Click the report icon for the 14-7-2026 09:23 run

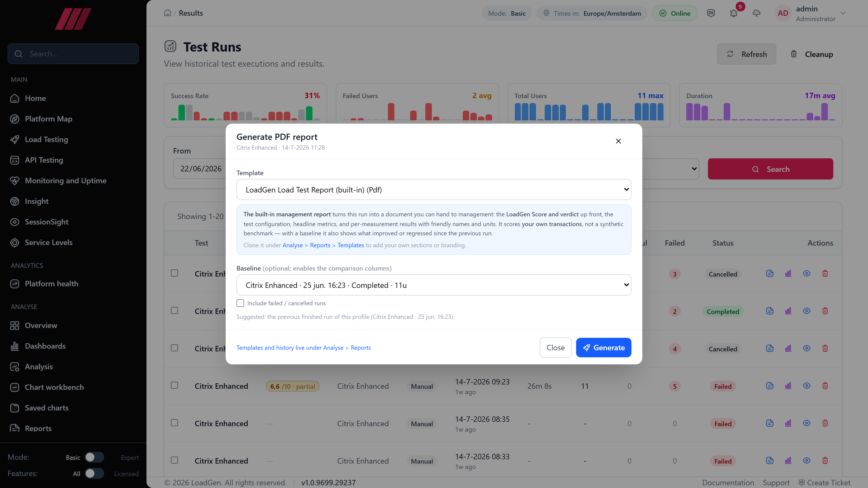tap(770, 386)
